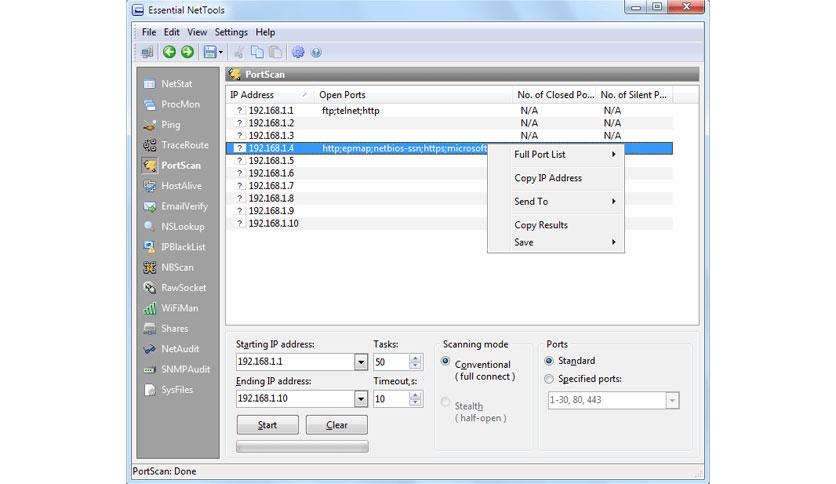
Task: Click the green Forward arrow toolbar icon
Action: (187, 52)
